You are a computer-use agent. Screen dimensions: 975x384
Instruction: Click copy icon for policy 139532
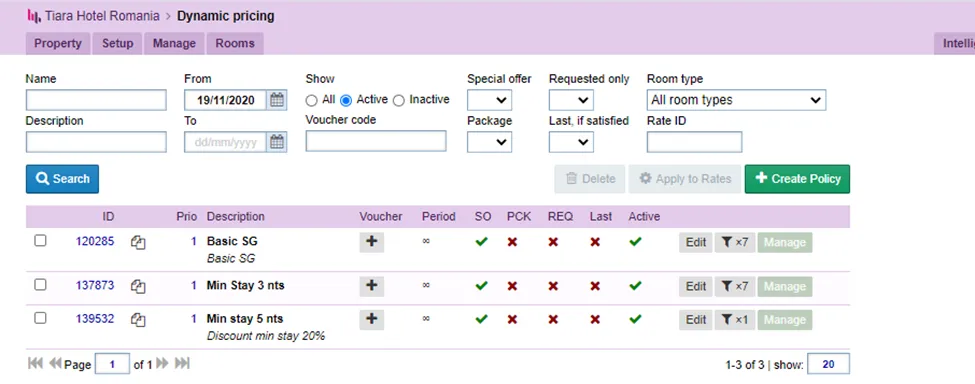click(138, 320)
